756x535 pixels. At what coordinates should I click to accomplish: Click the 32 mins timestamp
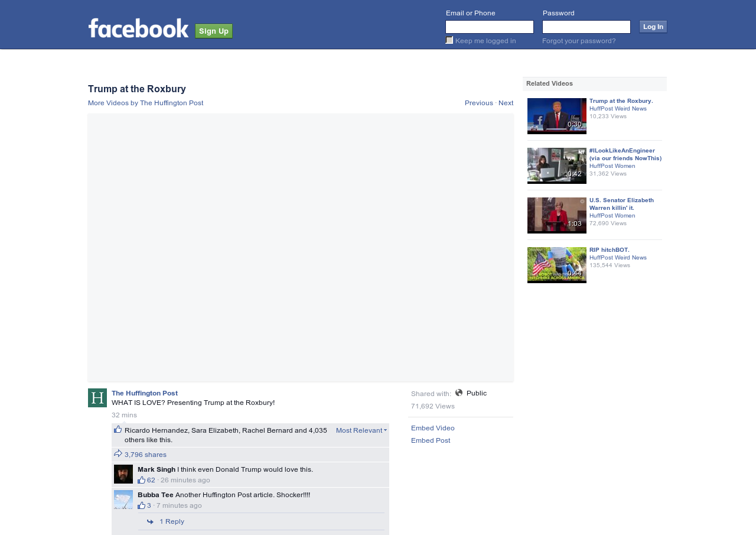pos(124,415)
